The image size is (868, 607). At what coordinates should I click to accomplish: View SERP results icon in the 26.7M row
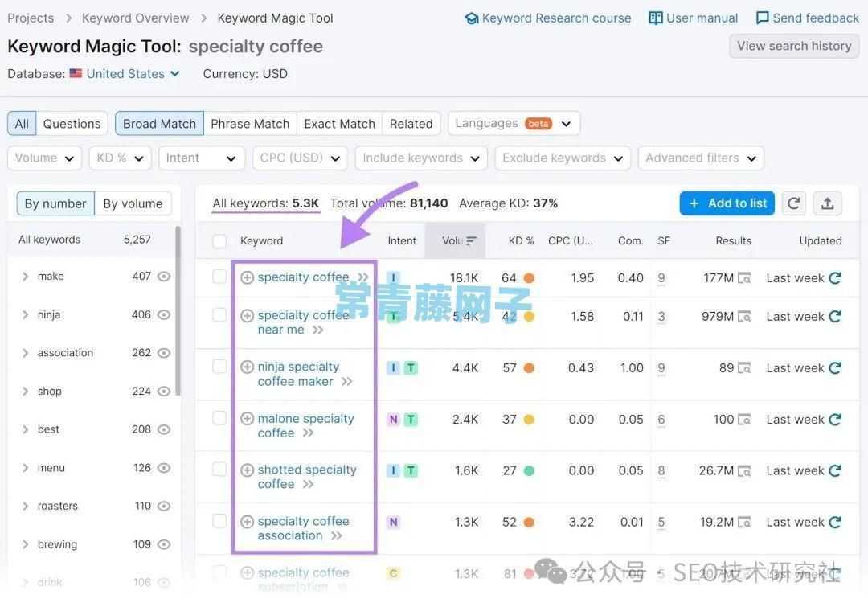[x=744, y=471]
